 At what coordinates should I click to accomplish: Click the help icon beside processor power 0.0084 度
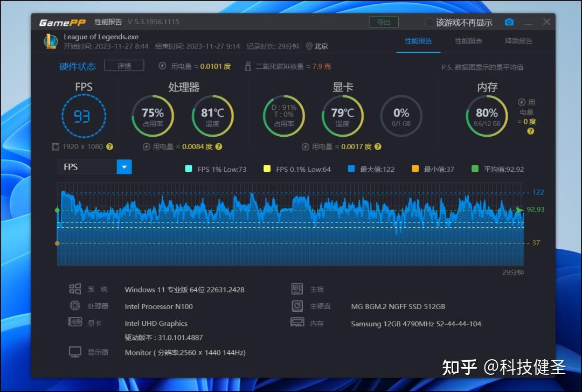point(219,146)
